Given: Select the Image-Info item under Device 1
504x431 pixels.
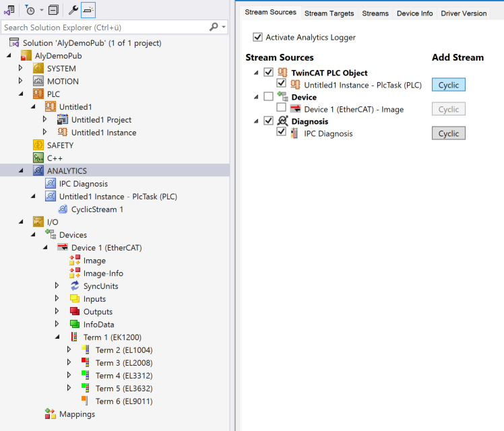Looking at the screenshot, I should point(102,273).
